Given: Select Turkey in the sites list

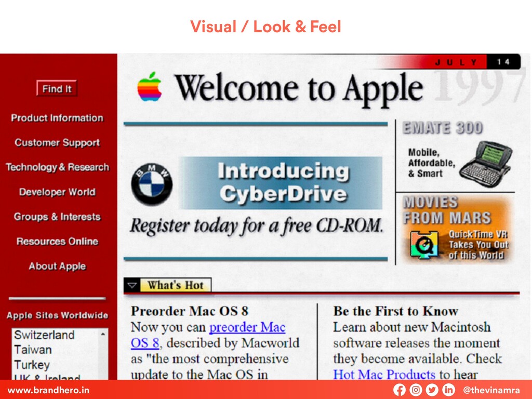Looking at the screenshot, I should [x=32, y=365].
